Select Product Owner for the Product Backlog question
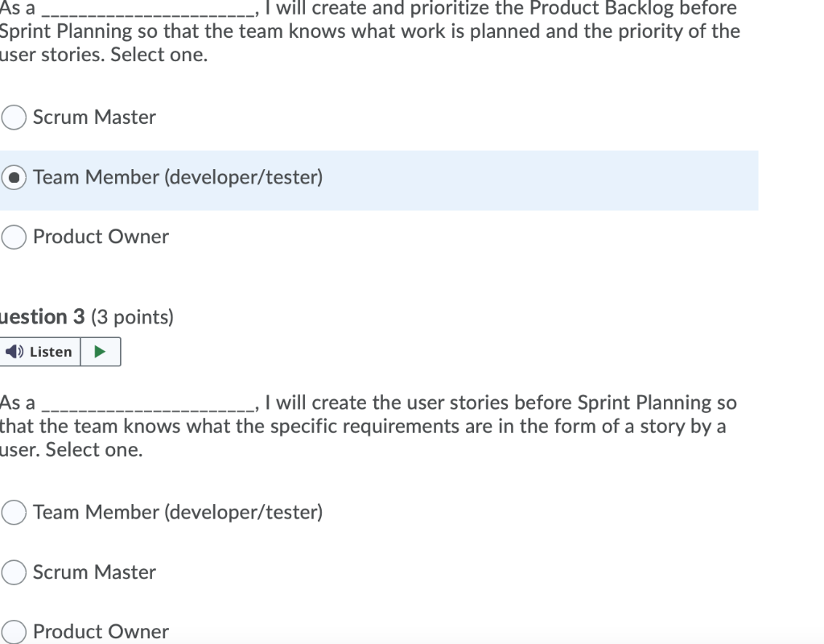The width and height of the screenshot is (824, 644). point(13,237)
